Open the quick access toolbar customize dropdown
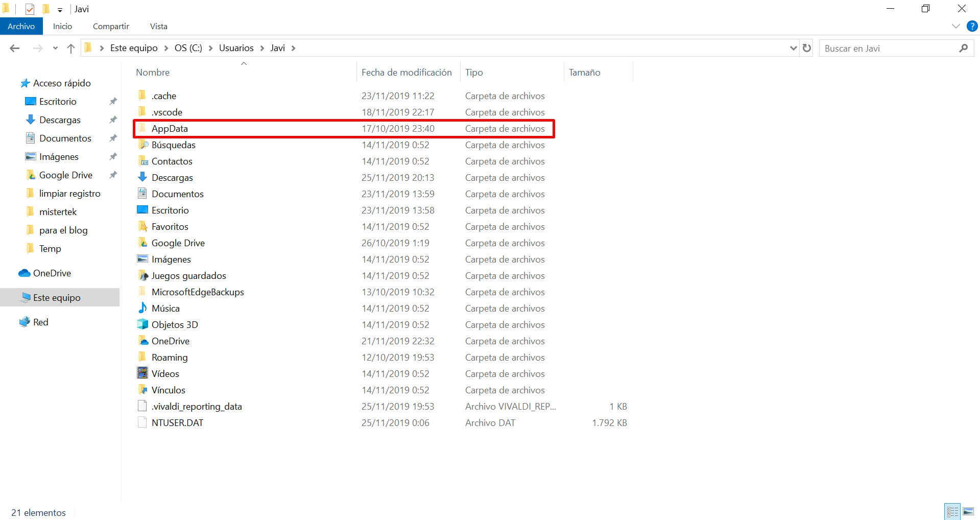 coord(60,10)
